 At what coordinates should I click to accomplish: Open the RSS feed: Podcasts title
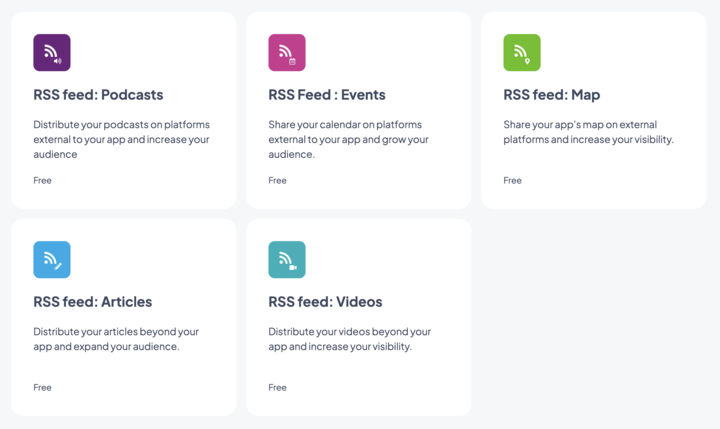tap(98, 95)
